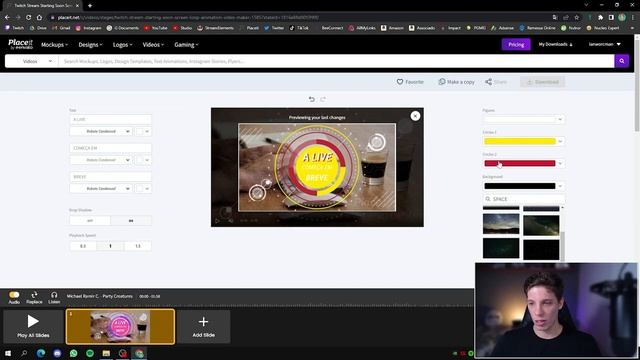
Task: Redo the last change
Action: 323,99
